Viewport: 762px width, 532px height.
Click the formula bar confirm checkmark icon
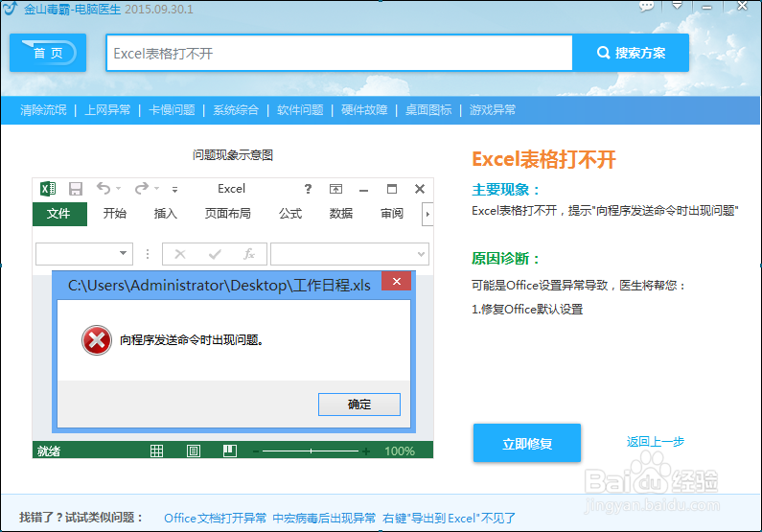(x=215, y=254)
